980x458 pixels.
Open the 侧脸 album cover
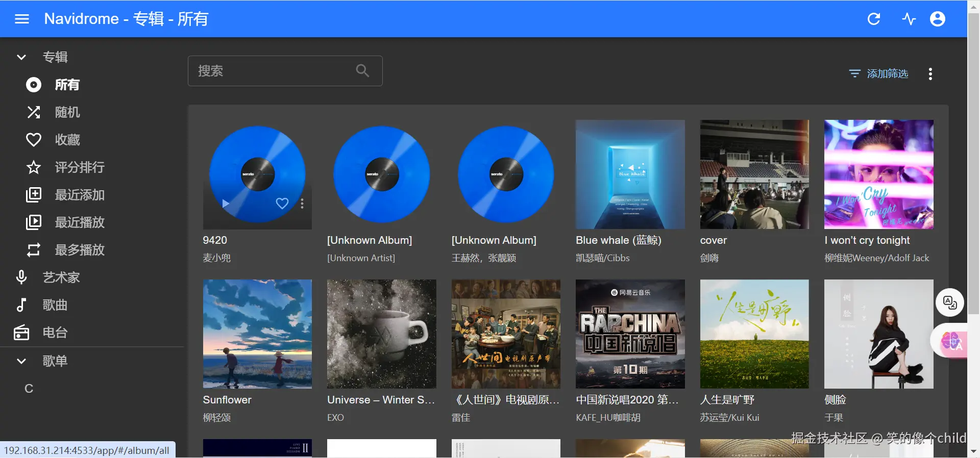coord(879,334)
